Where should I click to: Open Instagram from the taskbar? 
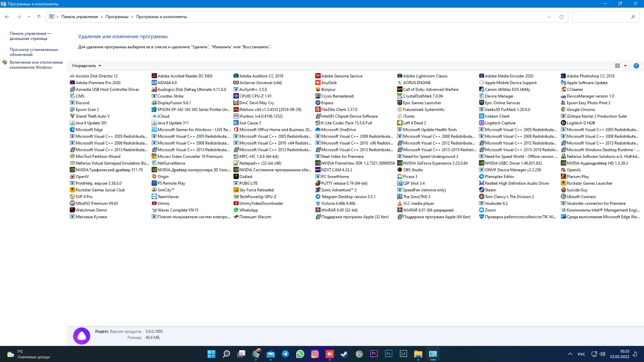click(315, 354)
